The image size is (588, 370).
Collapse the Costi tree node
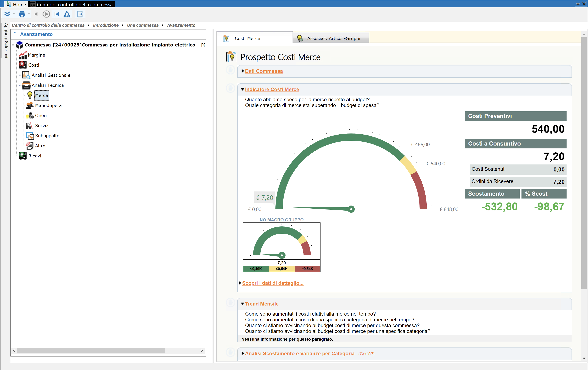[x=17, y=65]
